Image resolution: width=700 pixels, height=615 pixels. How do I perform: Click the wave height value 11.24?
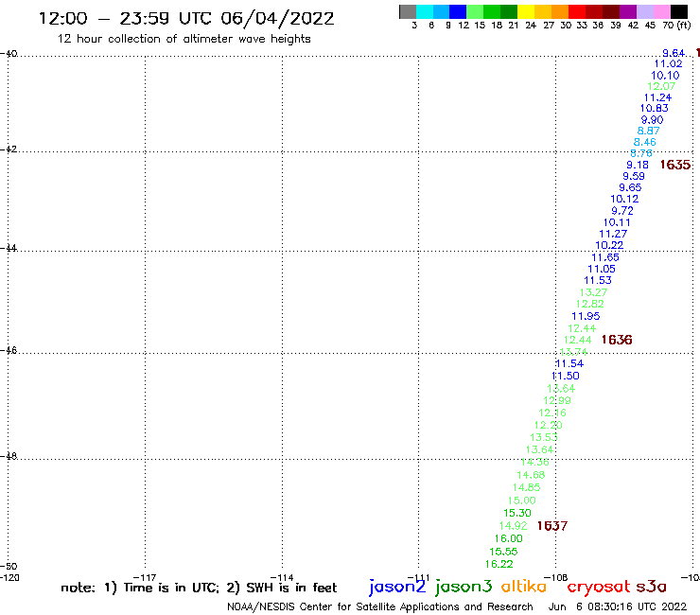coord(657,97)
